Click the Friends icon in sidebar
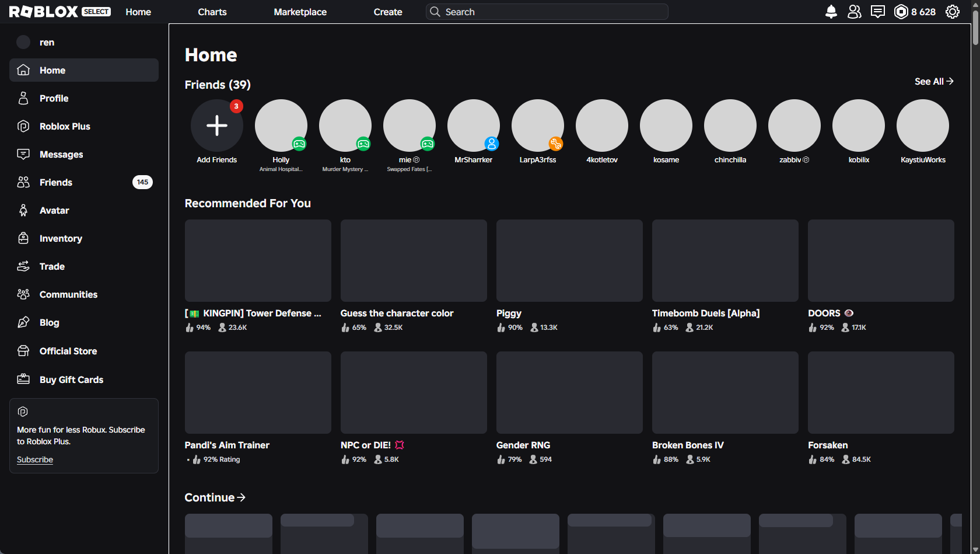Viewport: 980px width, 554px height. click(23, 182)
